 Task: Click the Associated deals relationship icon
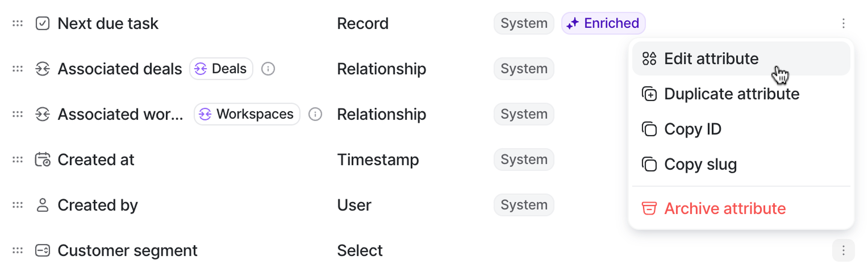[42, 69]
